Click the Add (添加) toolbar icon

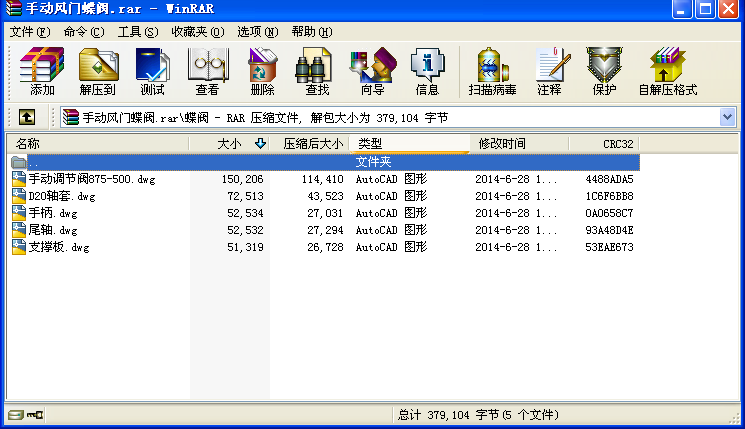tap(42, 70)
